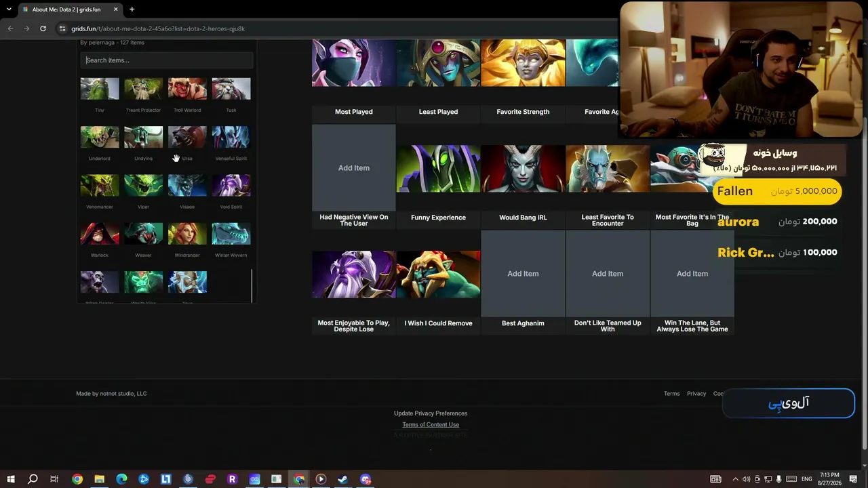The width and height of the screenshot is (868, 488).
Task: Select the Warlock hero portrait
Action: (100, 233)
